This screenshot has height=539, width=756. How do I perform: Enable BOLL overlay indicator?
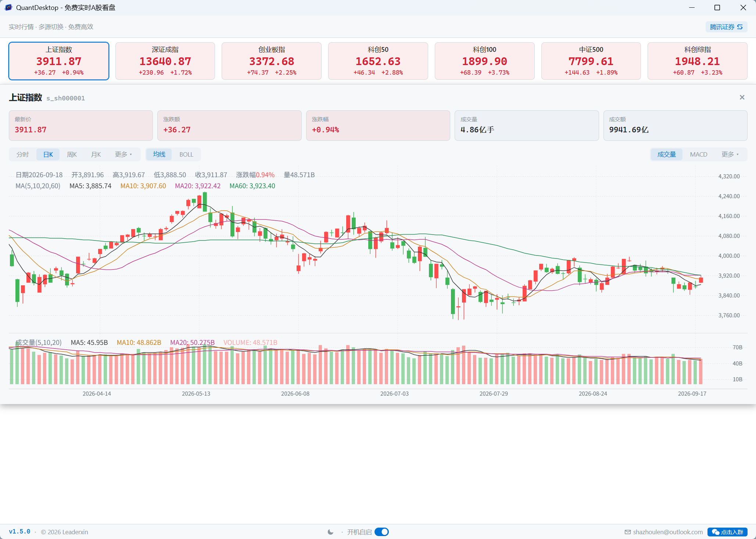pos(186,154)
